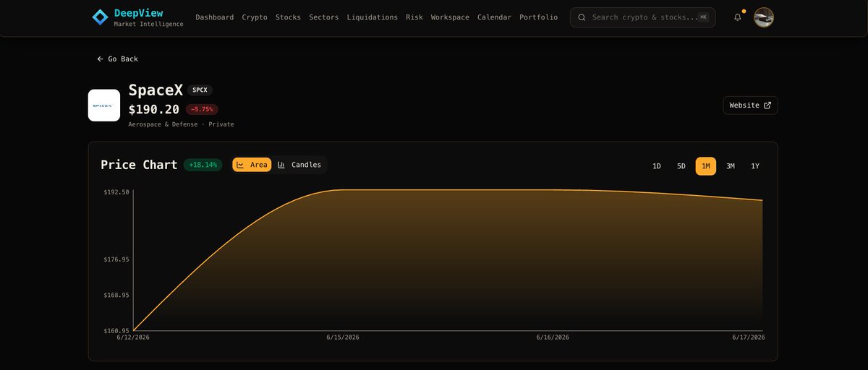Click the 6/12/2026 date label
Image resolution: width=868 pixels, height=370 pixels.
(x=133, y=337)
